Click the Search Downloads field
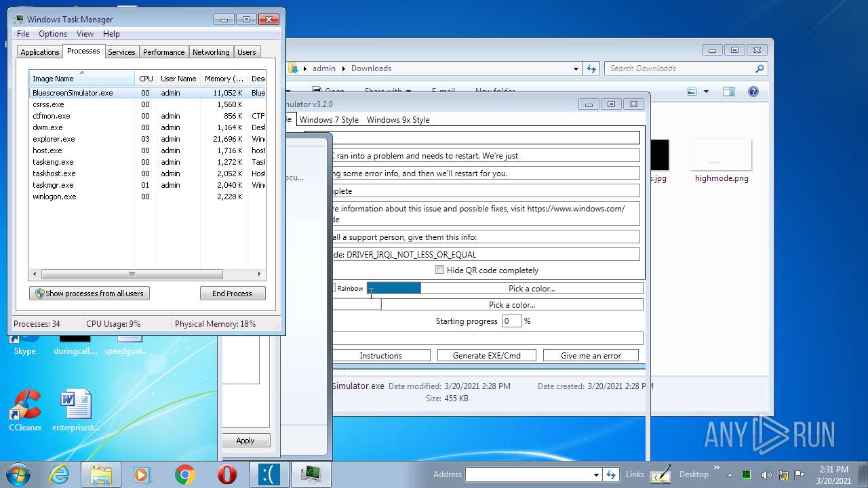 pyautogui.click(x=679, y=68)
